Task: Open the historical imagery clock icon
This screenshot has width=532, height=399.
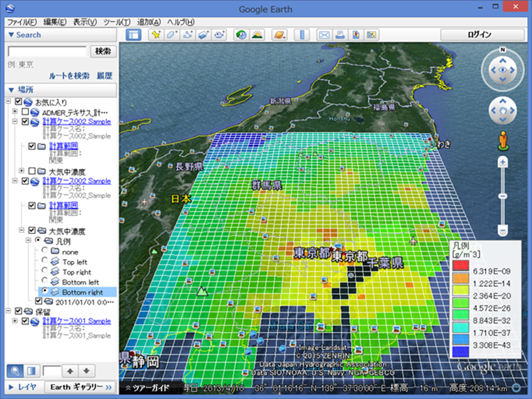Action: pyautogui.click(x=241, y=35)
